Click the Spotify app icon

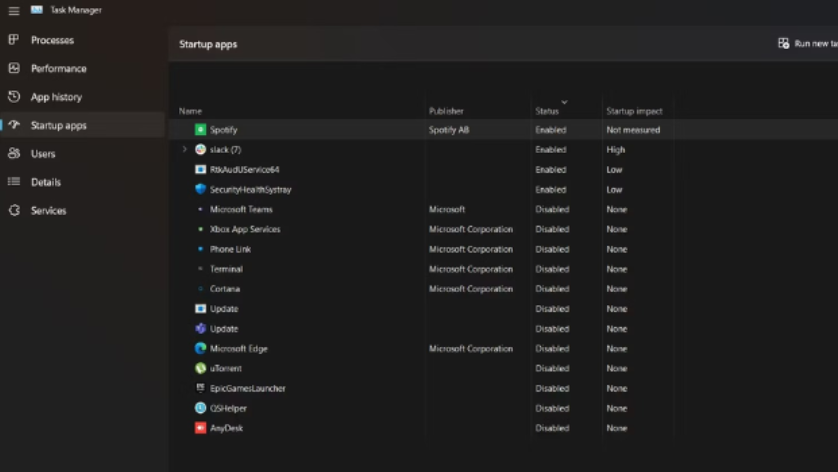200,129
